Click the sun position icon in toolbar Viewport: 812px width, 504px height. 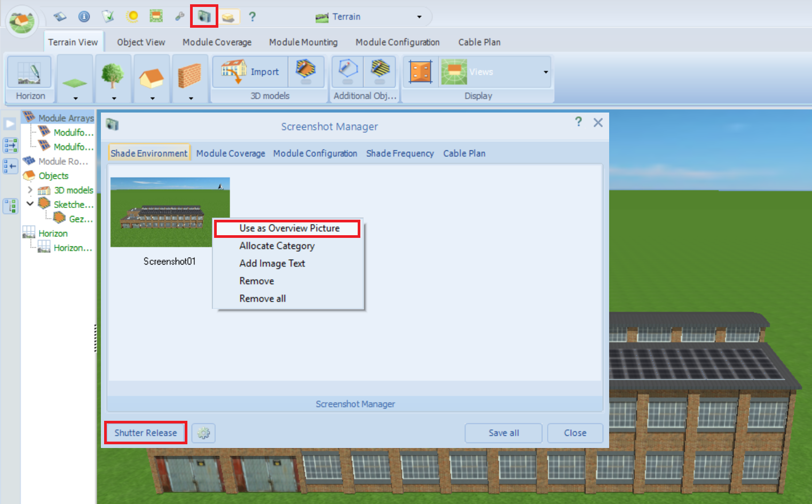(132, 17)
